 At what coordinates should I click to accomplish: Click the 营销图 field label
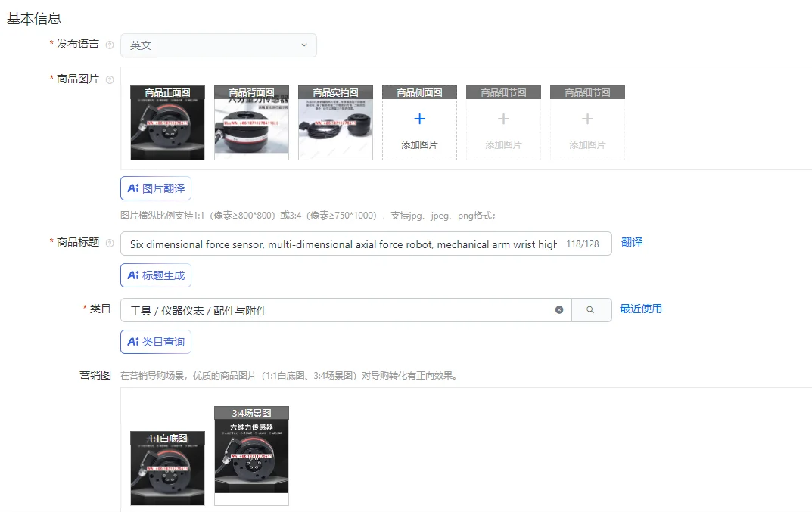tap(95, 375)
